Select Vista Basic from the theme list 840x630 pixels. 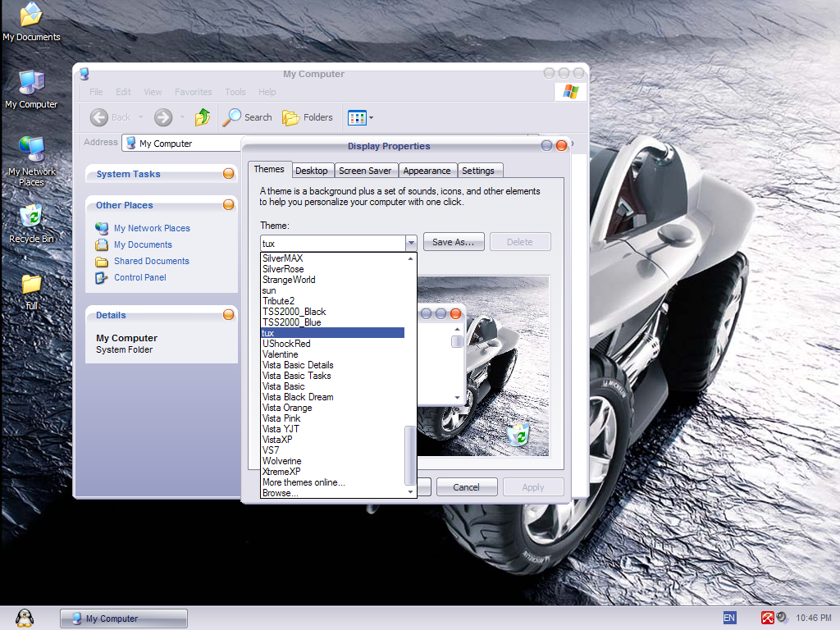click(x=283, y=386)
